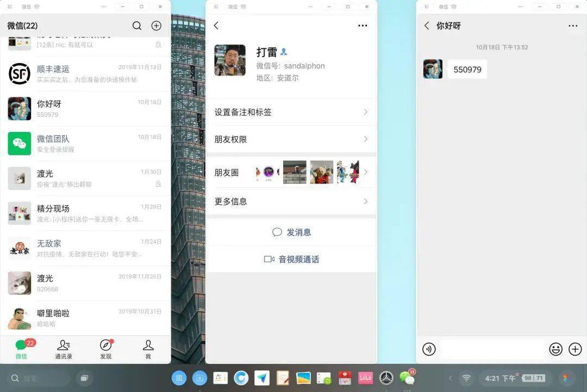Viewport: 587px width, 392px height.
Task: Click the 发消息 button
Action: coord(291,232)
